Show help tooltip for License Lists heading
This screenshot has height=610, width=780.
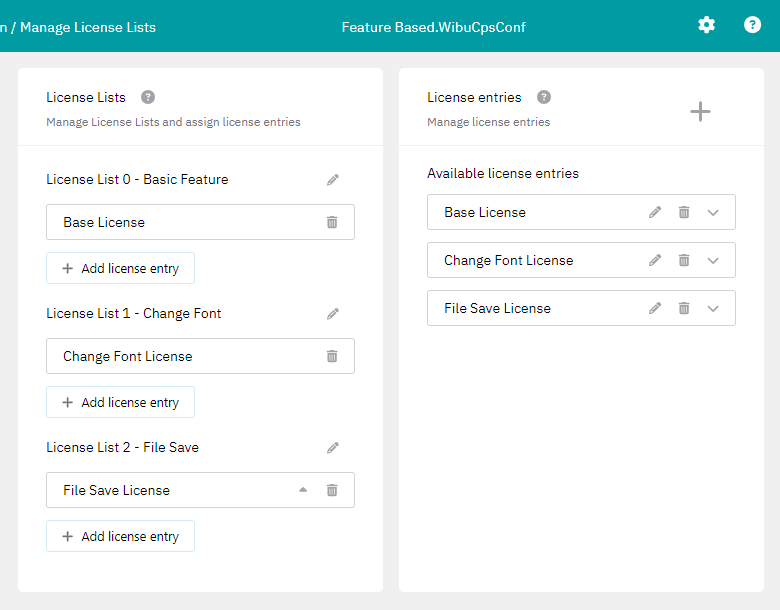[148, 97]
